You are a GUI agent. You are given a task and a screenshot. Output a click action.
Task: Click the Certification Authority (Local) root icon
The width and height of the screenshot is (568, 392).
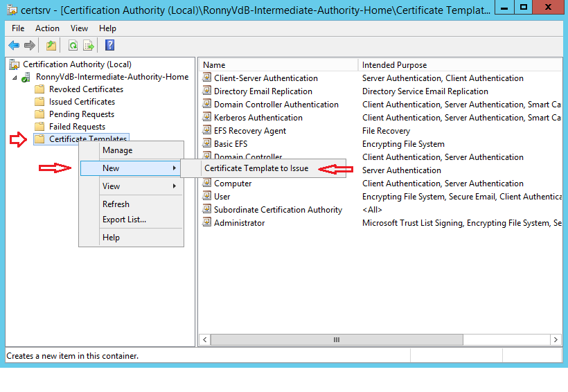point(14,64)
